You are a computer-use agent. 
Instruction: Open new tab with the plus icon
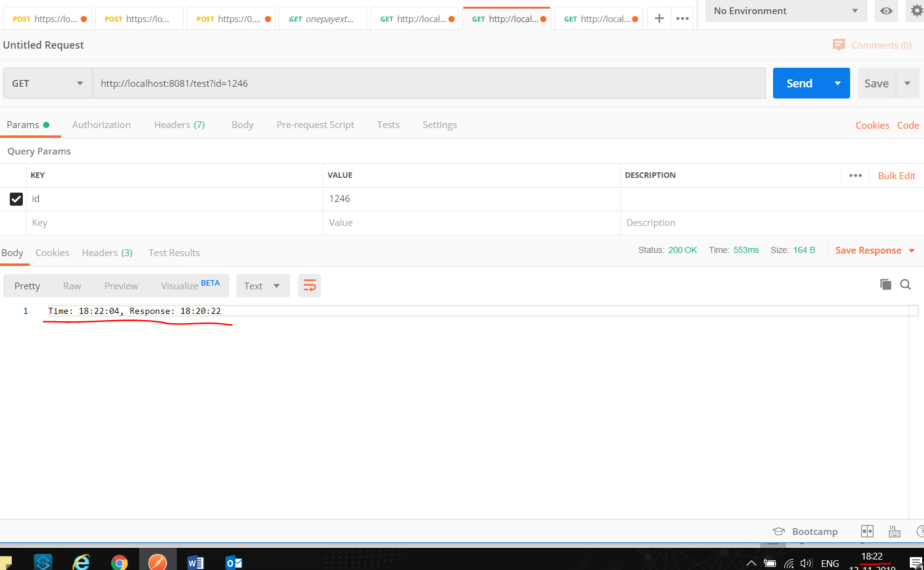[x=659, y=18]
